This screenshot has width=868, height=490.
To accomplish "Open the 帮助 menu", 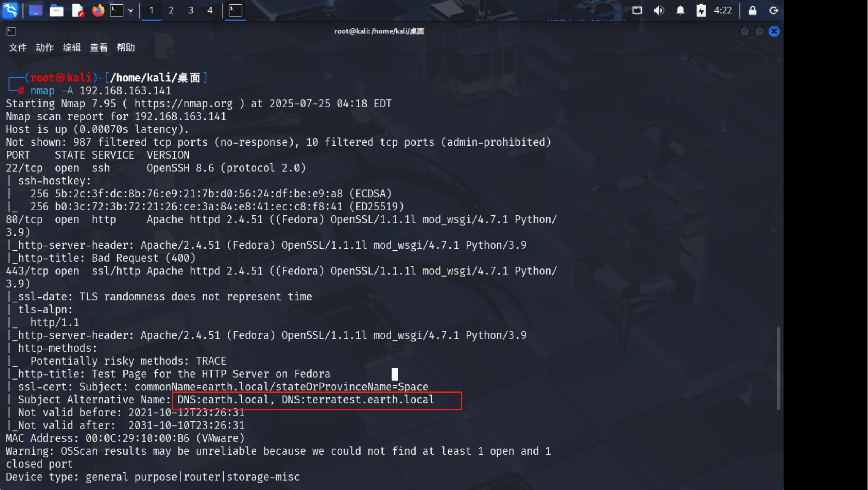I will (126, 48).
